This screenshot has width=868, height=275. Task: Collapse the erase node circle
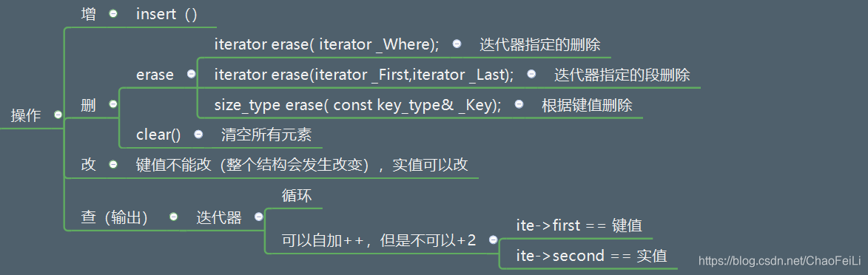pos(191,74)
